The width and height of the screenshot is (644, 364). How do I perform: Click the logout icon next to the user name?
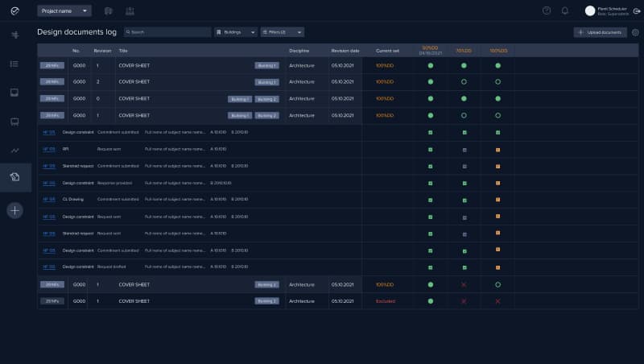(636, 10)
